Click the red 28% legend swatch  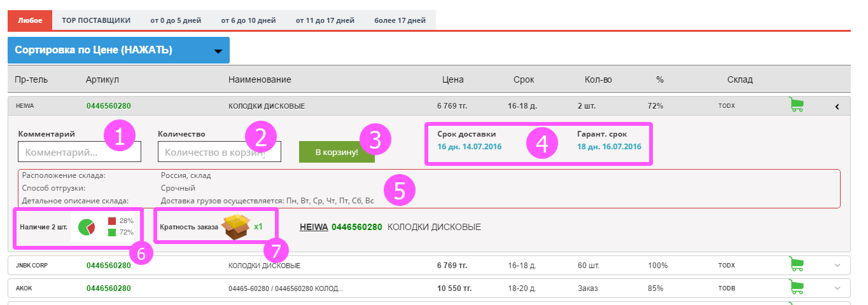coord(112,221)
